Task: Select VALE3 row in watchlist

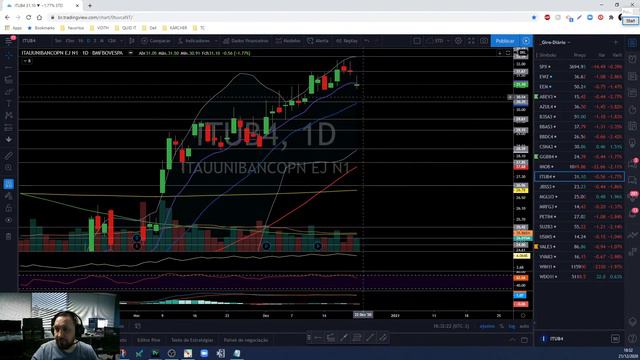Action: [579, 247]
